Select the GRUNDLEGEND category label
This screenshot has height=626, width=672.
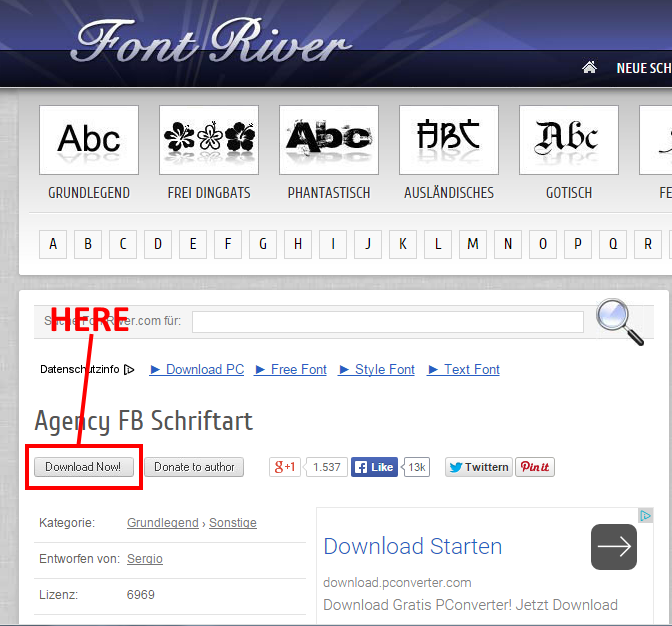(x=89, y=193)
